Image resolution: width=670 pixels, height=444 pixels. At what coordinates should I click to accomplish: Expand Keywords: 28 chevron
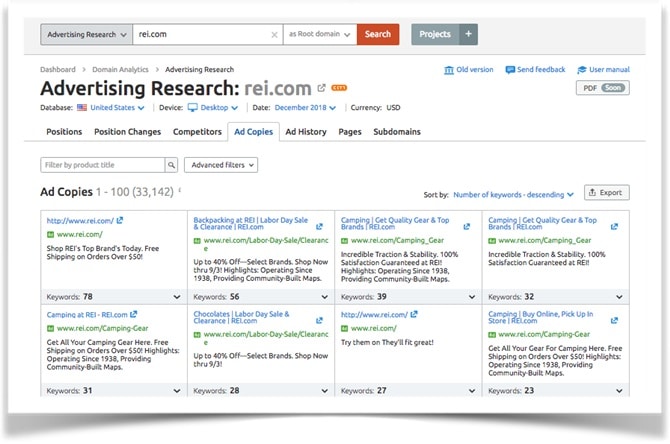pyautogui.click(x=325, y=391)
